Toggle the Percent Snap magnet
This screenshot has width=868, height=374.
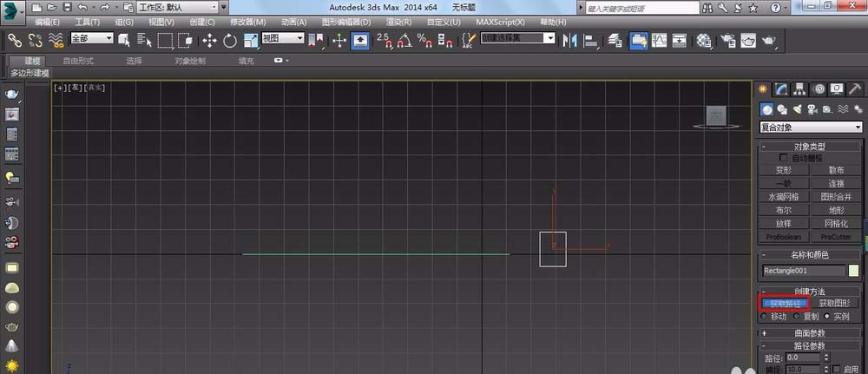coord(424,40)
